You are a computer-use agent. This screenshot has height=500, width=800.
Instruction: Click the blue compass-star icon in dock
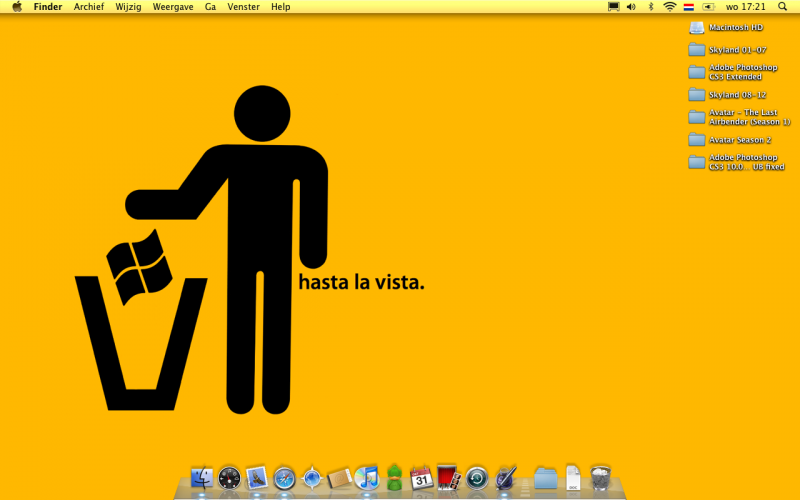312,478
